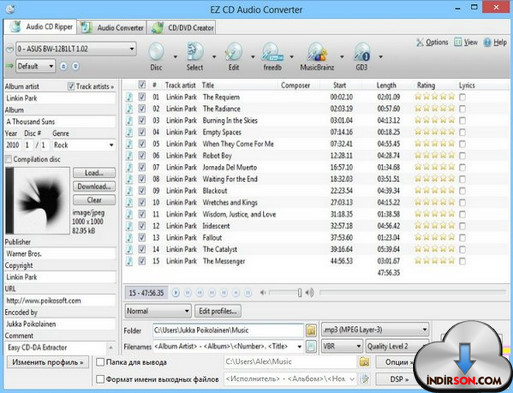Switch to the CD/DVD Creator tab

pos(182,28)
